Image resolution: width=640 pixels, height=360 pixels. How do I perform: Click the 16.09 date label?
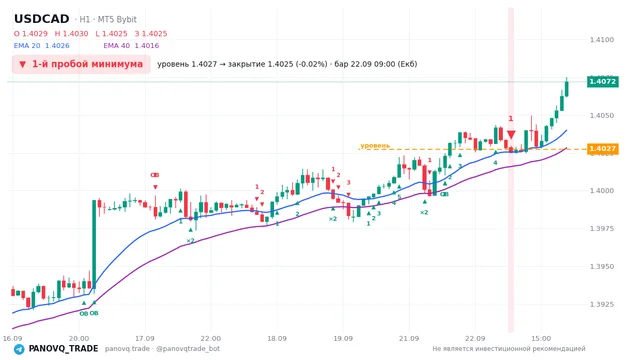(x=12, y=338)
